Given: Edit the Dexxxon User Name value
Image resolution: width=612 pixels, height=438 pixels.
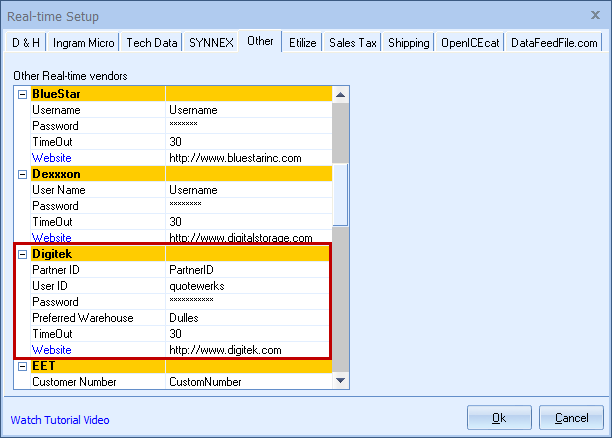Looking at the screenshot, I should (x=249, y=190).
